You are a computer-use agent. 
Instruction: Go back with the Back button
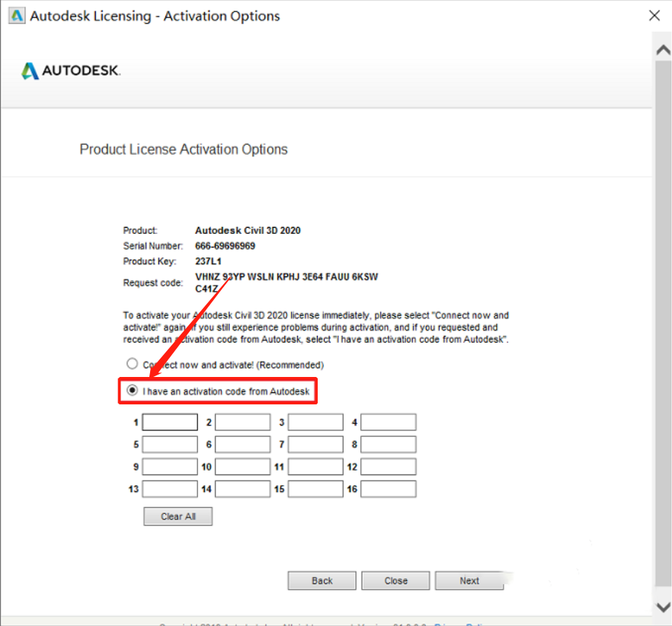tap(322, 580)
